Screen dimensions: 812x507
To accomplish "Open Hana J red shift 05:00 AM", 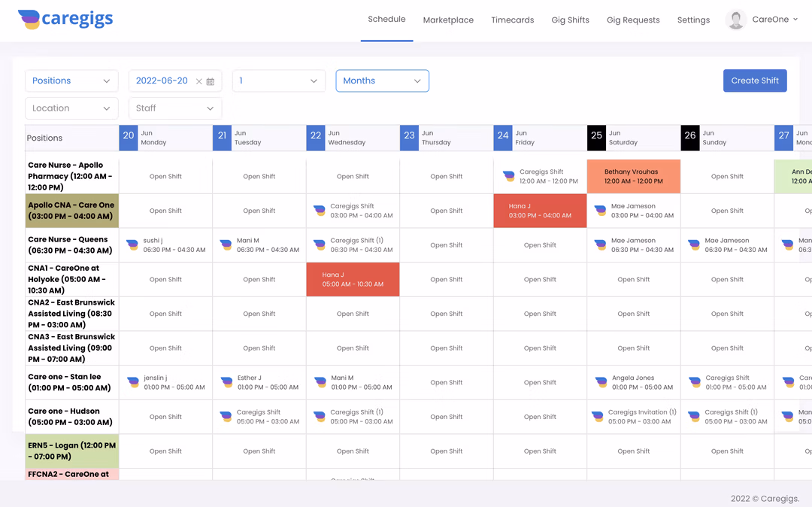I will [353, 279].
